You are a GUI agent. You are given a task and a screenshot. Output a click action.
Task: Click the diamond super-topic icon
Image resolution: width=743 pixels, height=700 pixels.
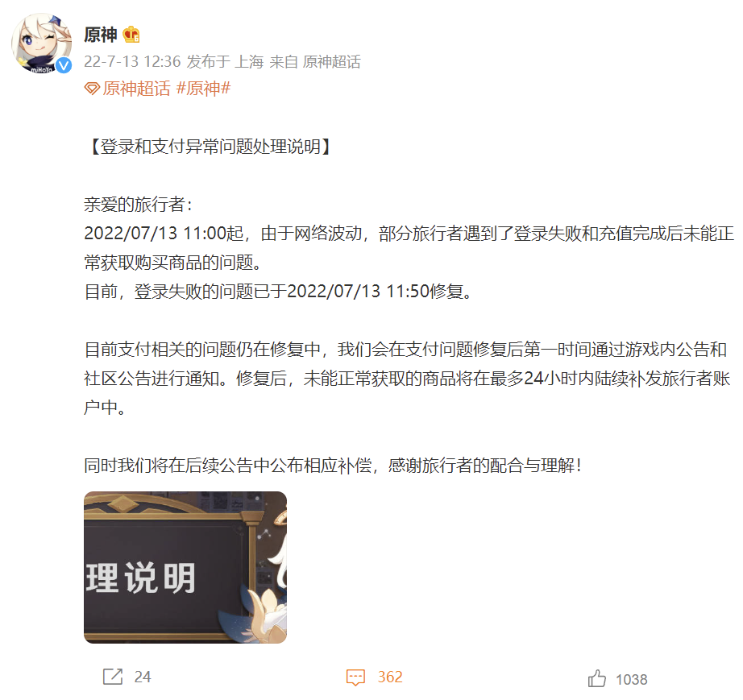92,89
